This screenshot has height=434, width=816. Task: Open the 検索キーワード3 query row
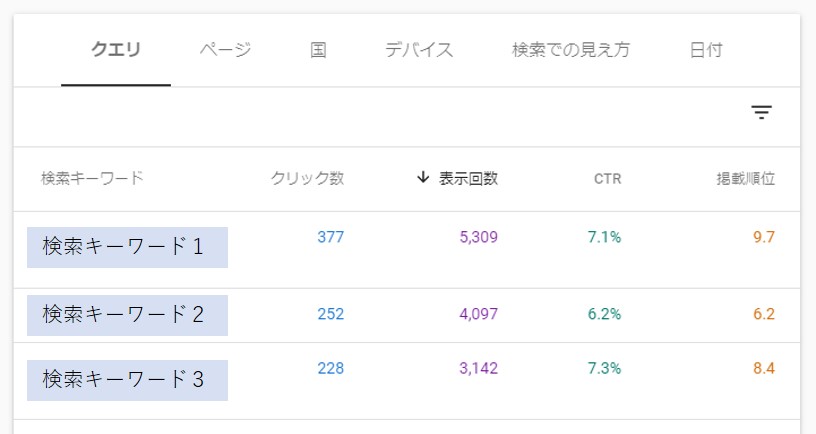pos(406,381)
